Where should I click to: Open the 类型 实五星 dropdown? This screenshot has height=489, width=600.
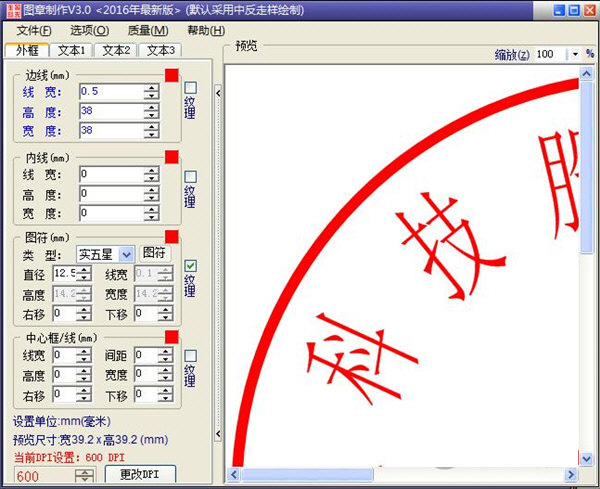pyautogui.click(x=126, y=254)
